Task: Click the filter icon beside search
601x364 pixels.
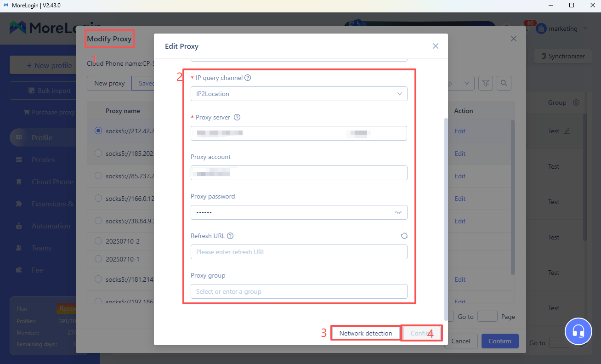Action: point(485,83)
